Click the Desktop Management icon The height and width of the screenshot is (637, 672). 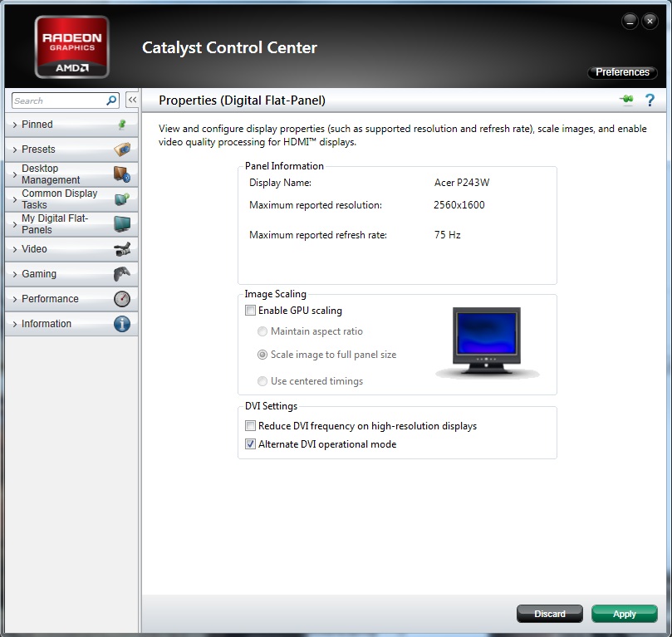(x=122, y=174)
